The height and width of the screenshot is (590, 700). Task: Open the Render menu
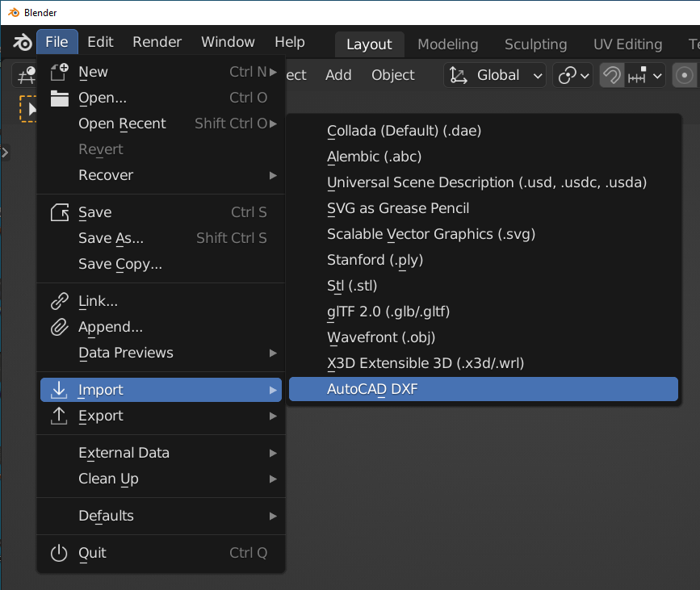tap(157, 42)
